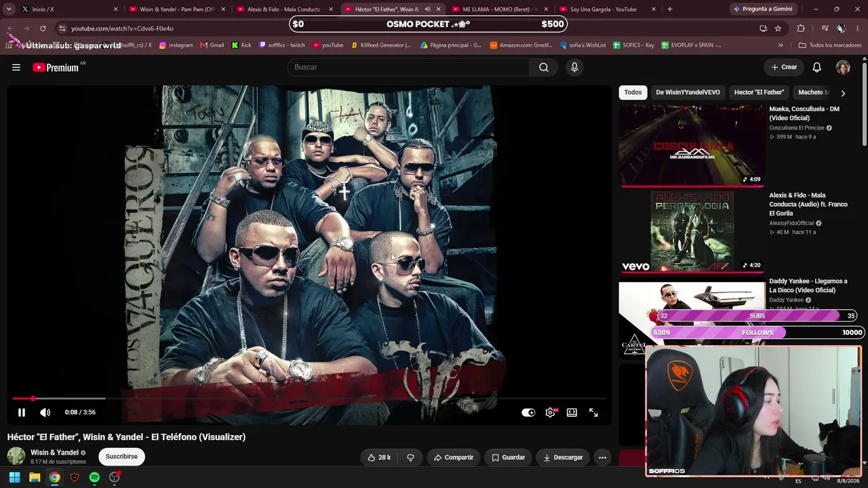Open Spotify from the taskbar
The image size is (868, 488).
point(94,477)
